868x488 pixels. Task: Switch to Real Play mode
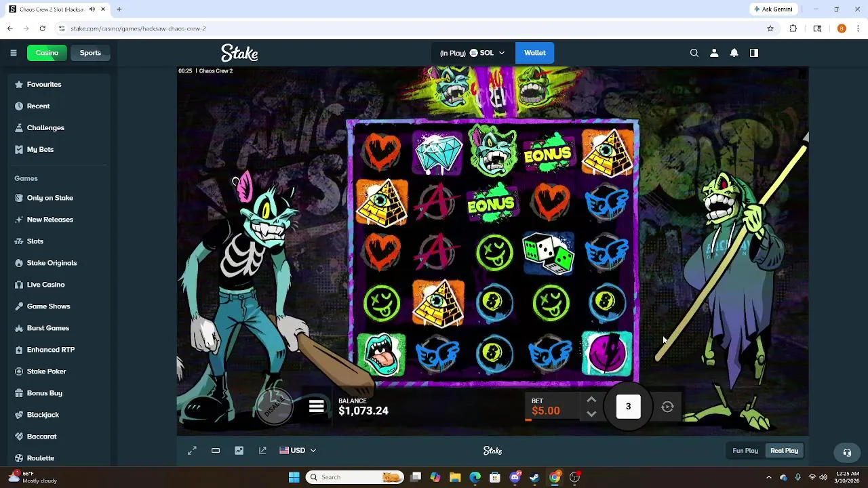coord(784,451)
